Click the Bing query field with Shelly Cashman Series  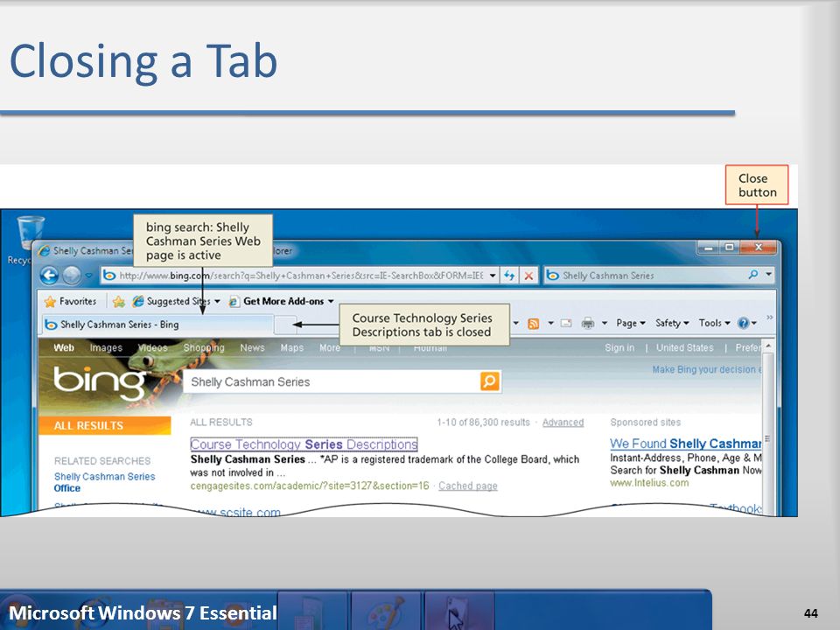coord(331,381)
